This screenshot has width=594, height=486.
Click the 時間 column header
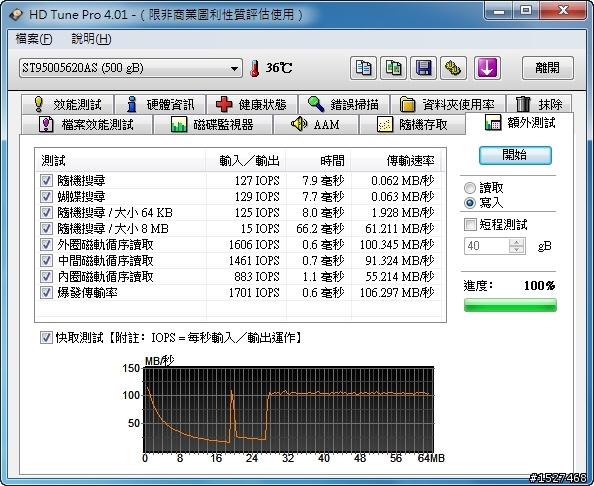(318, 161)
